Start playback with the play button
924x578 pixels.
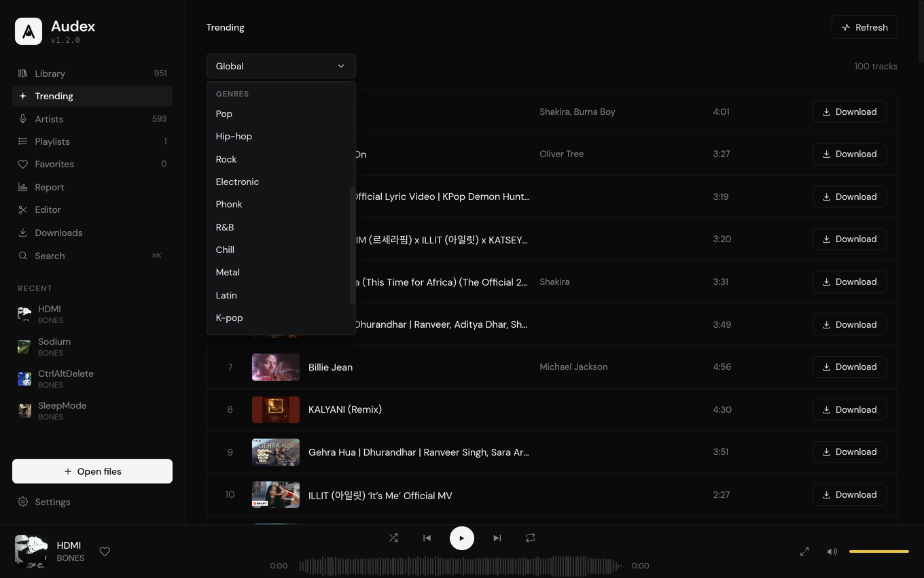point(461,538)
